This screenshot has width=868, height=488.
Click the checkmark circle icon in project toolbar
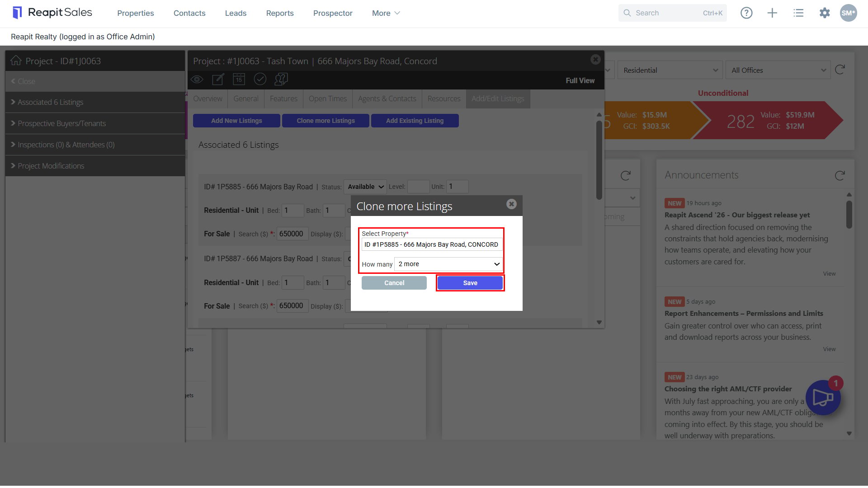tap(260, 80)
